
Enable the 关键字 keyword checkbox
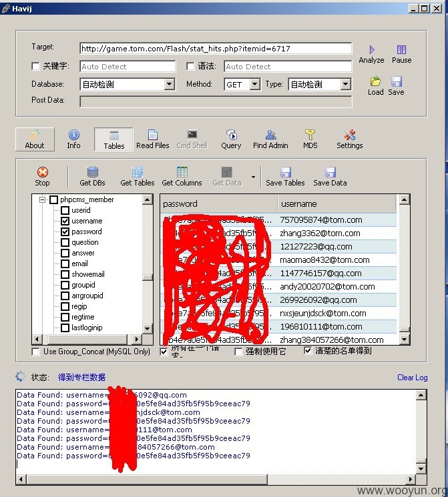pos(35,66)
